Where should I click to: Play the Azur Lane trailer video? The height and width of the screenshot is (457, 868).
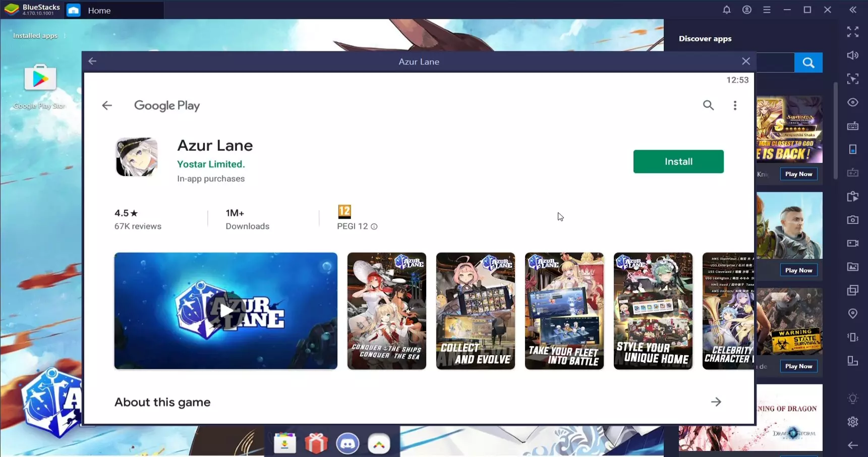click(225, 311)
